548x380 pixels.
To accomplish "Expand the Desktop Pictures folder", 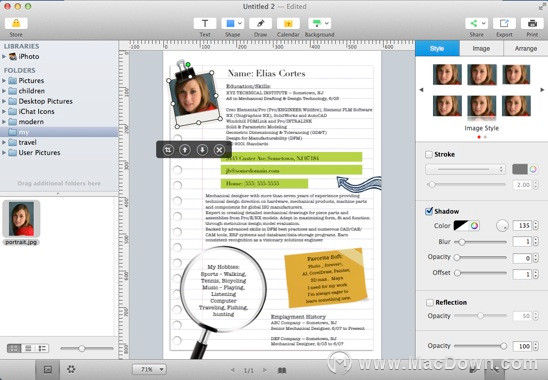I will click(4, 101).
